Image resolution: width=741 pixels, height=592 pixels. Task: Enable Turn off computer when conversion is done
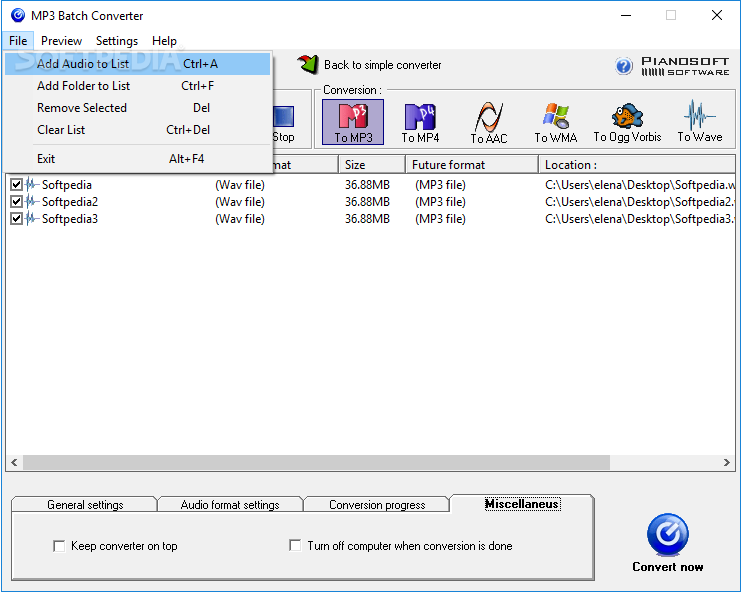pyautogui.click(x=295, y=546)
